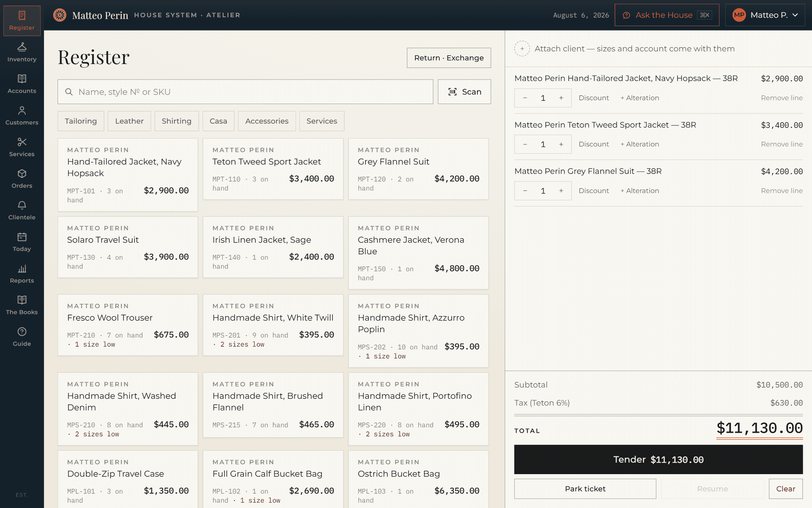812x508 pixels.
Task: Click the Return · Exchange button
Action: point(449,58)
